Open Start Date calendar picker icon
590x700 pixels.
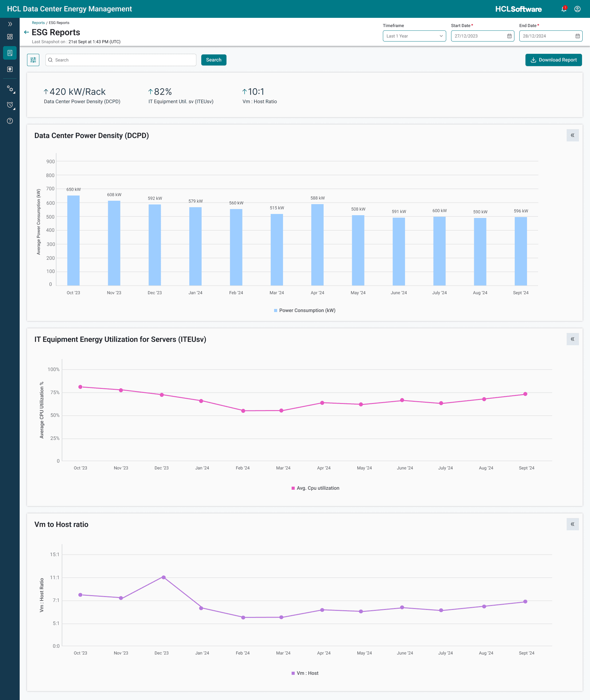(x=509, y=36)
